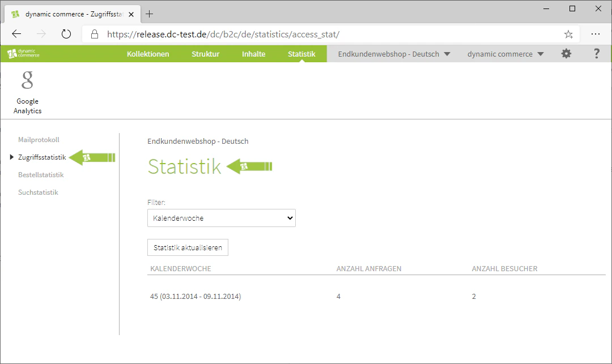Screen dimensions: 612x364
Task: Open Struktur menu
Action: 205,54
